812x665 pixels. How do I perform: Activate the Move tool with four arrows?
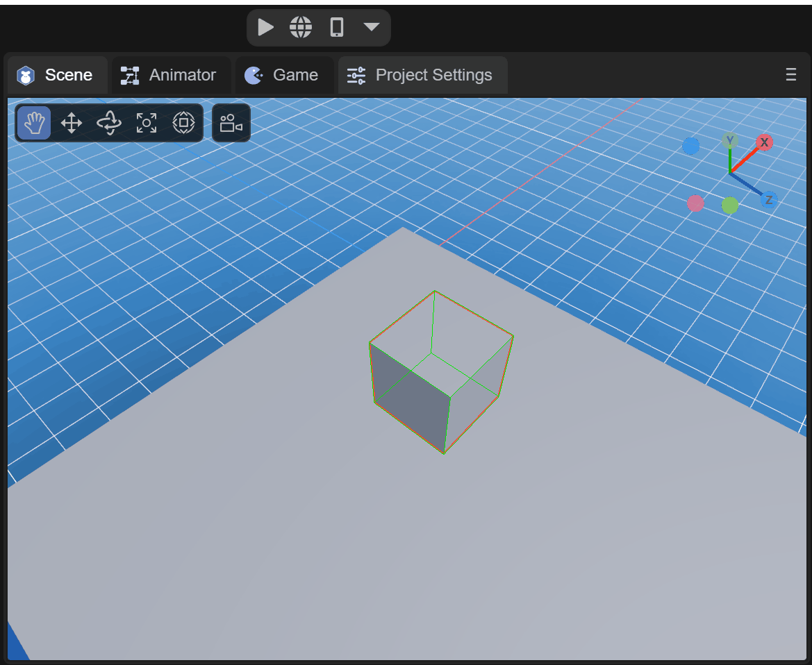pos(72,124)
